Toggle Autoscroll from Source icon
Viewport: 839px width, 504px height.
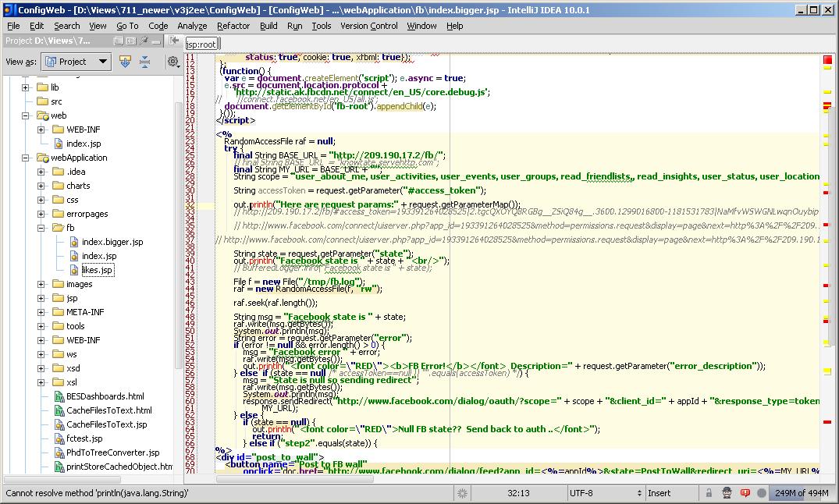pyautogui.click(x=125, y=62)
